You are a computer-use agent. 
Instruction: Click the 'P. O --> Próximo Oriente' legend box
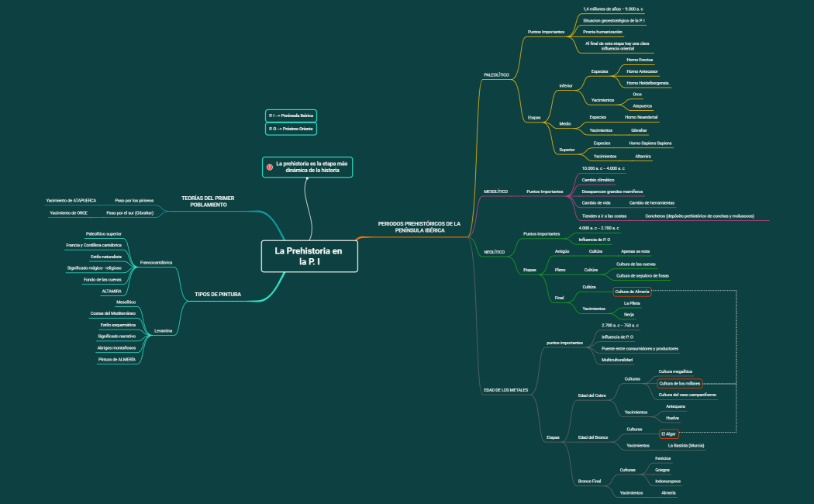tap(291, 129)
